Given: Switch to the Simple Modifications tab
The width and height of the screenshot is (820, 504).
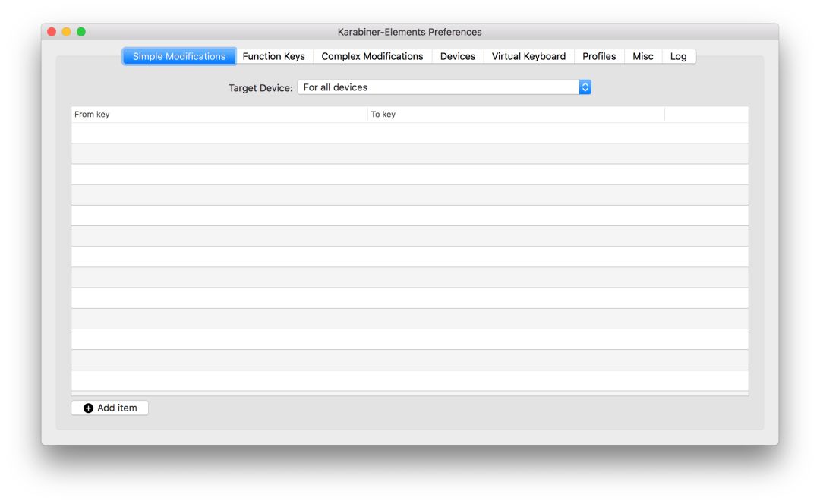Looking at the screenshot, I should [x=179, y=56].
